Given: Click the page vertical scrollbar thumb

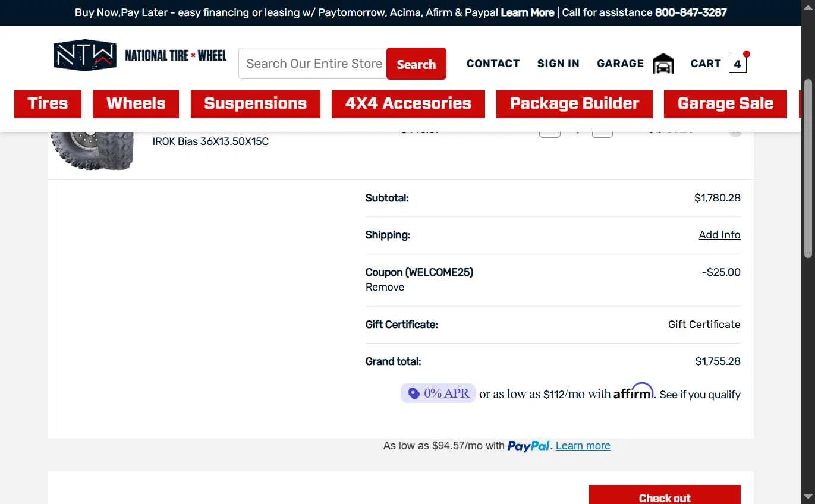Looking at the screenshot, I should tap(808, 168).
